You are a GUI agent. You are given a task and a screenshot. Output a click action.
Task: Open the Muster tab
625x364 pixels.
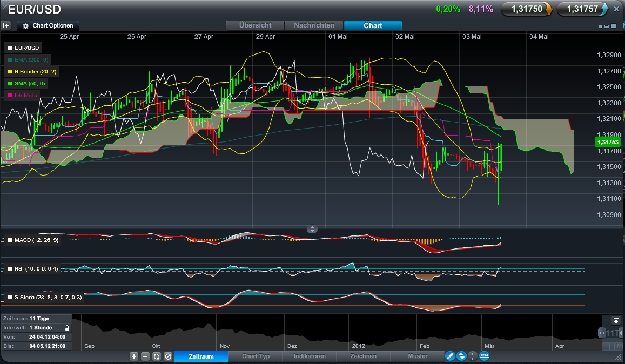coord(418,356)
